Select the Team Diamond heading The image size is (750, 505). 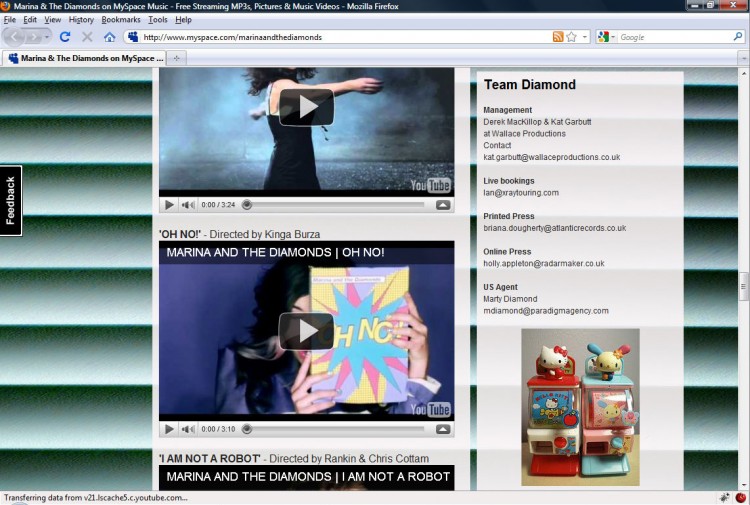pos(529,85)
